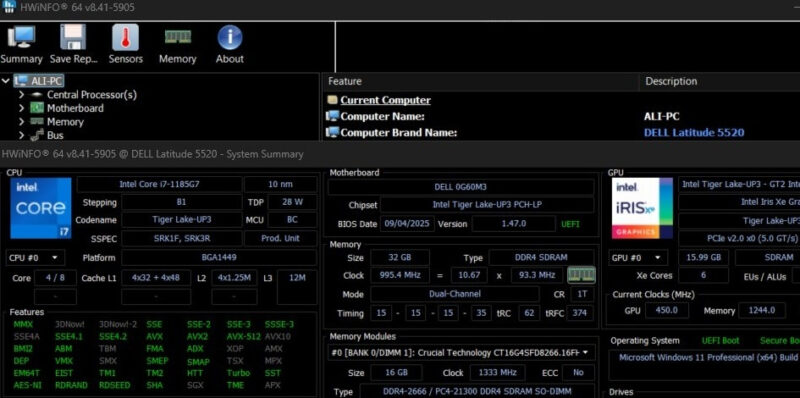Image resolution: width=800 pixels, height=398 pixels.
Task: Click the Current Computer folder icon
Action: pos(333,100)
